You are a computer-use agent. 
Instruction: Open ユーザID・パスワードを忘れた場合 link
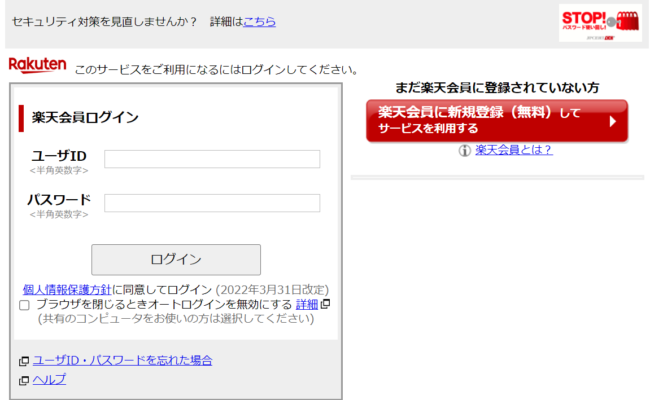(122, 360)
